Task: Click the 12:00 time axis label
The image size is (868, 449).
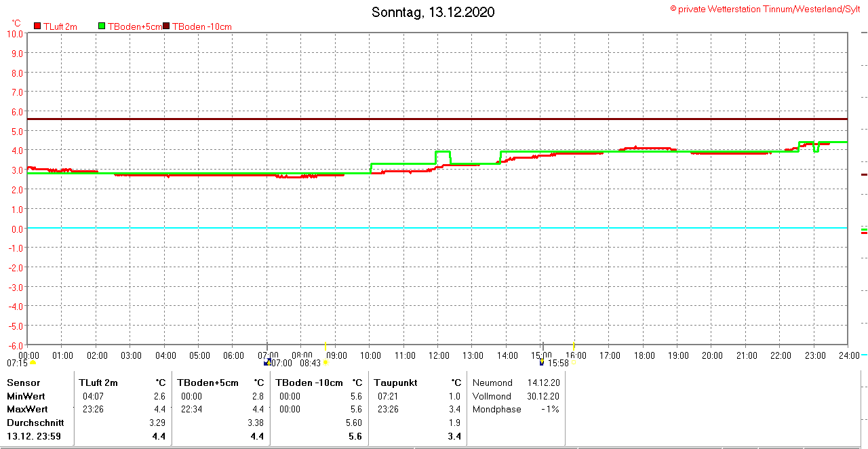Action: click(438, 355)
